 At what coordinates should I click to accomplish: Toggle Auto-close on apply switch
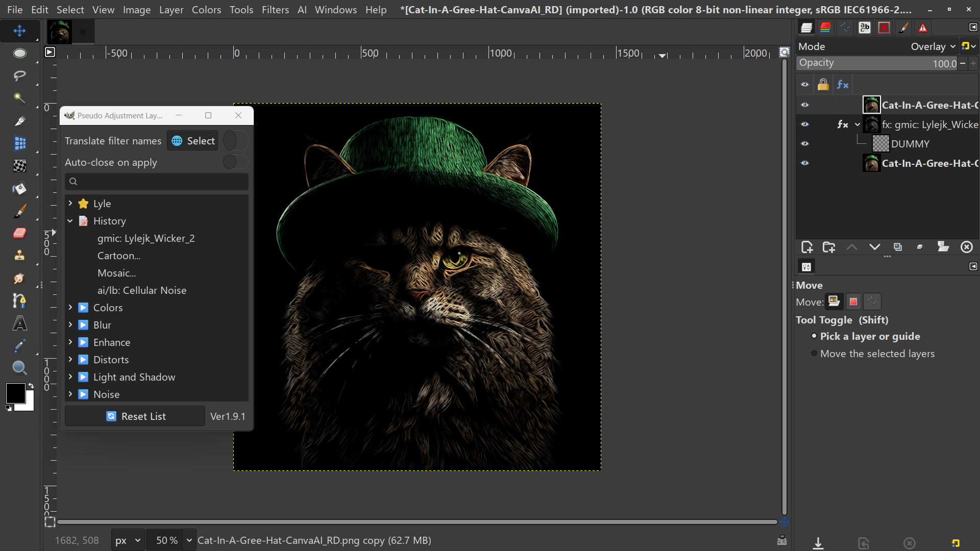pos(235,162)
